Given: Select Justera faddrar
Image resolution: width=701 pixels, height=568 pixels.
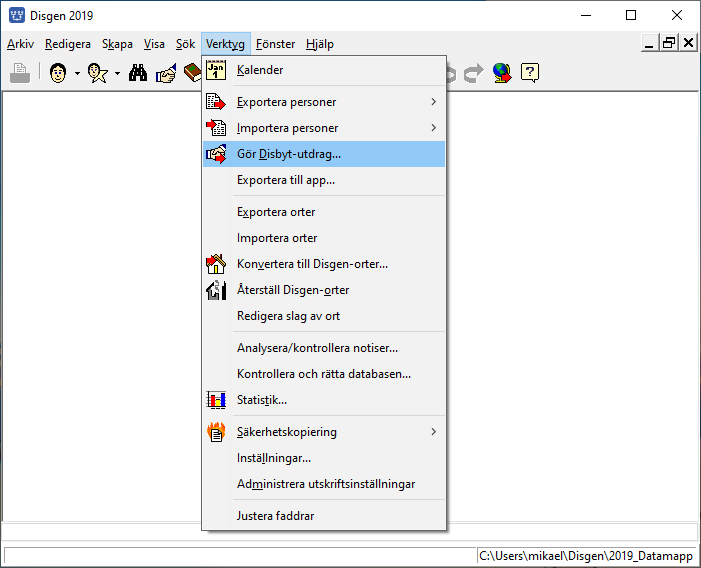Looking at the screenshot, I should point(324,516).
